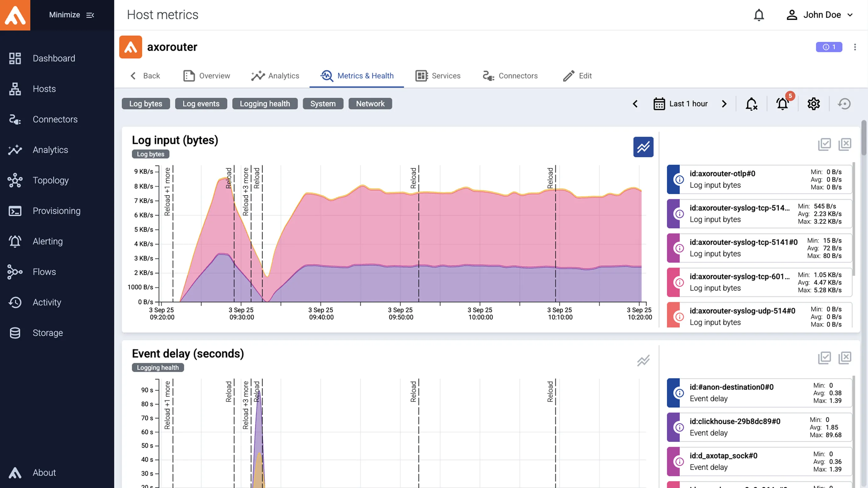Toggle the axorouter-syslog-tcp-514 series swatch
868x488 pixels.
[x=673, y=214]
